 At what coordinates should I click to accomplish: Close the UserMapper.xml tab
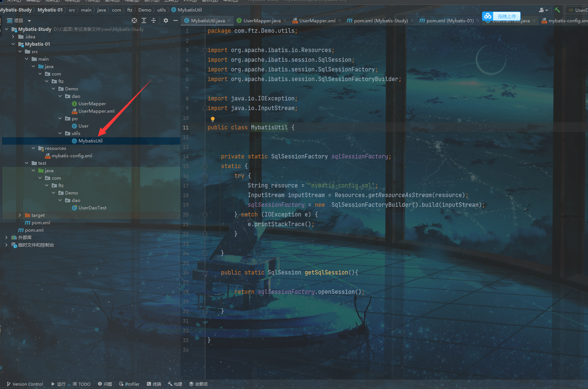point(340,21)
